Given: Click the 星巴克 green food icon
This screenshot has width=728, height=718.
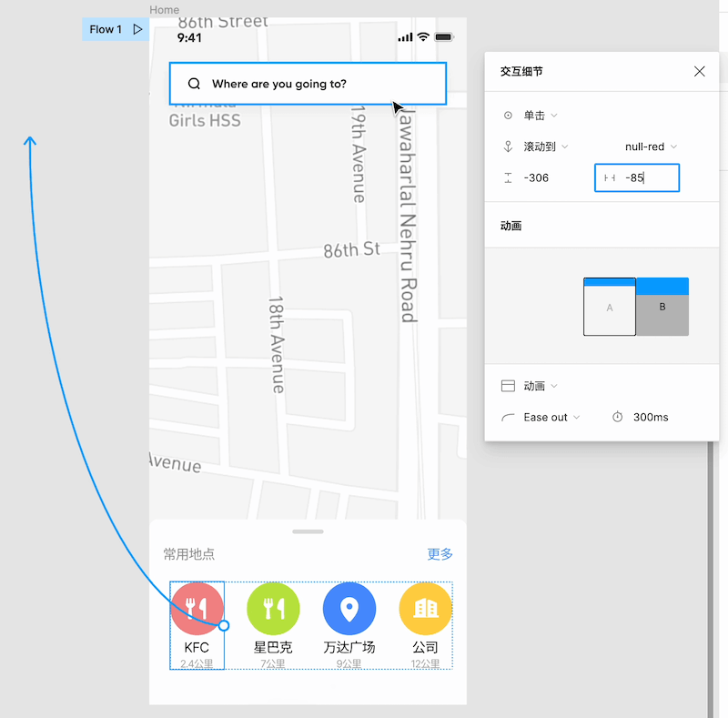Looking at the screenshot, I should [x=273, y=608].
